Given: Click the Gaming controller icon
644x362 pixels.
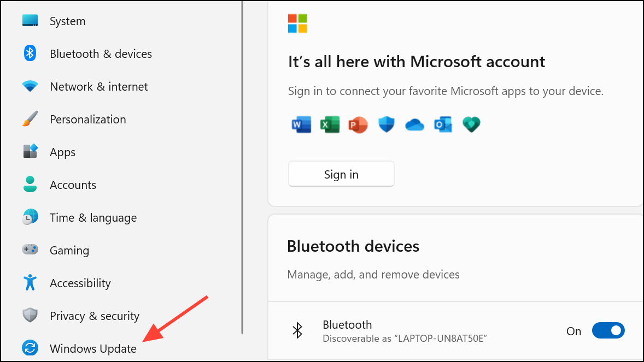Looking at the screenshot, I should (x=30, y=250).
